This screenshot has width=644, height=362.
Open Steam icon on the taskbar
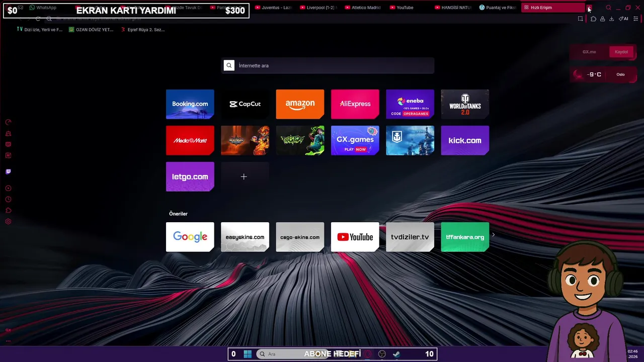click(x=396, y=354)
